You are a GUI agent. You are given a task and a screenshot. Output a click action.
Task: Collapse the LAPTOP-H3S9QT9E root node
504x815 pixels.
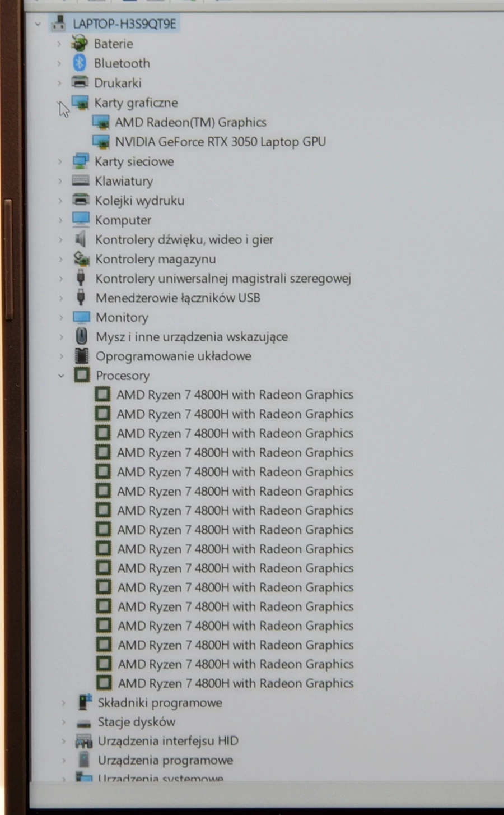click(38, 24)
